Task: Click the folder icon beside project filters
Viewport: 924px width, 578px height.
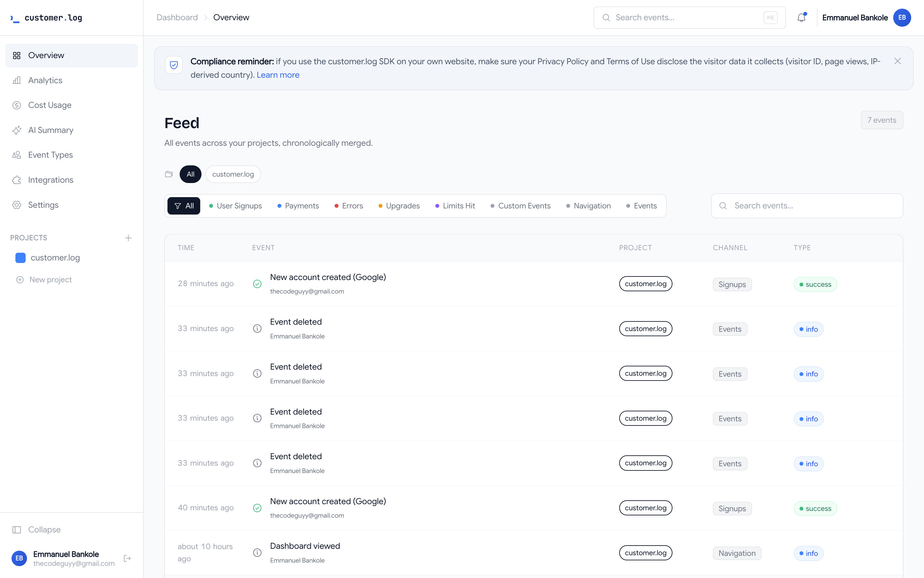Action: click(x=169, y=174)
